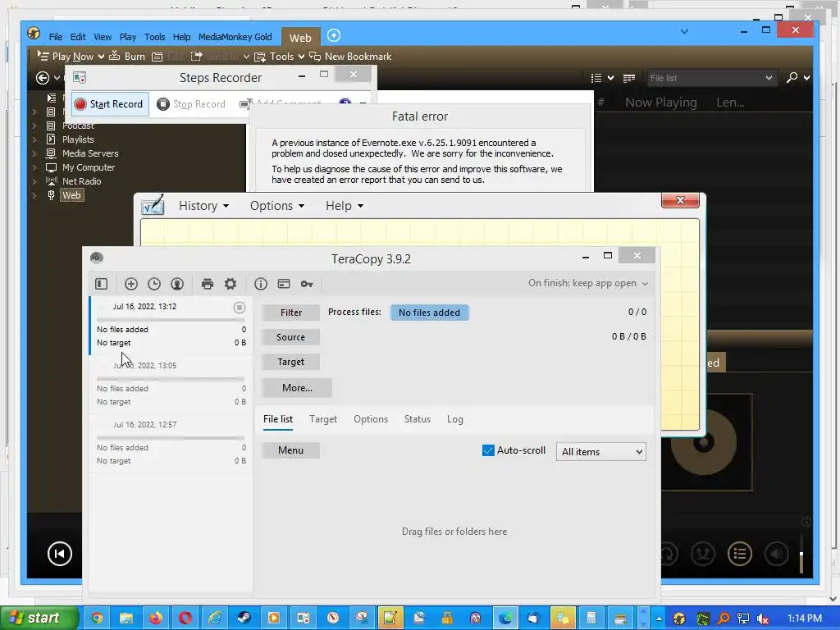Switch to TeraCopy Options tab
The width and height of the screenshot is (840, 630).
(x=371, y=419)
